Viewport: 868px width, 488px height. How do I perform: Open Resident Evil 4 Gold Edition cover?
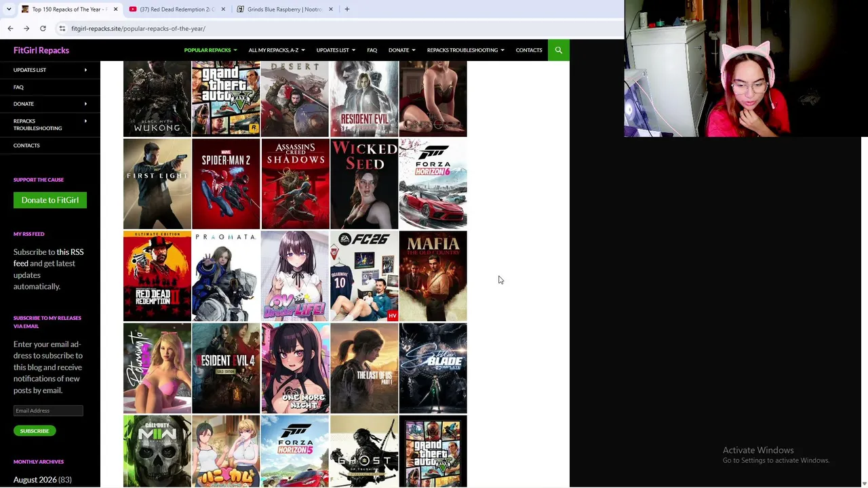(x=226, y=368)
